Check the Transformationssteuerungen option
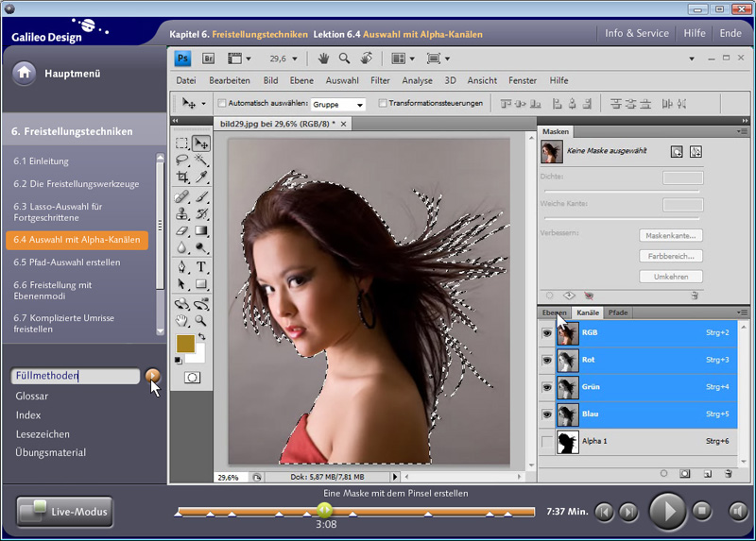756x541 pixels. pos(383,103)
